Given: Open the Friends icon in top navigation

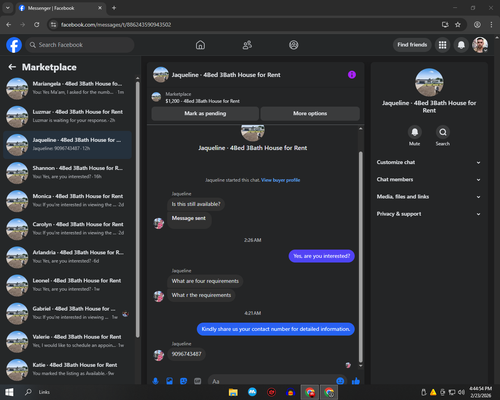Looking at the screenshot, I should 247,45.
